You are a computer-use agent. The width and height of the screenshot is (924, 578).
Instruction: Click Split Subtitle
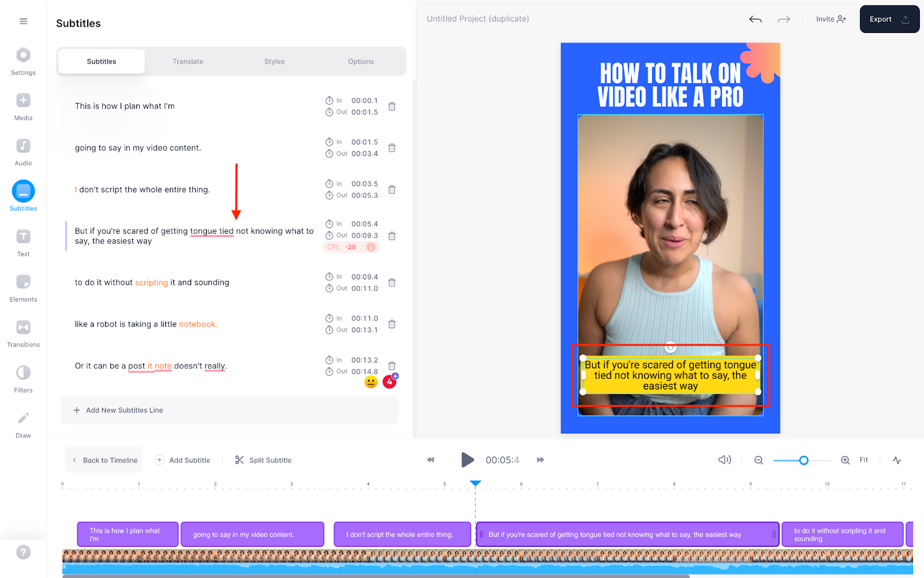click(263, 460)
